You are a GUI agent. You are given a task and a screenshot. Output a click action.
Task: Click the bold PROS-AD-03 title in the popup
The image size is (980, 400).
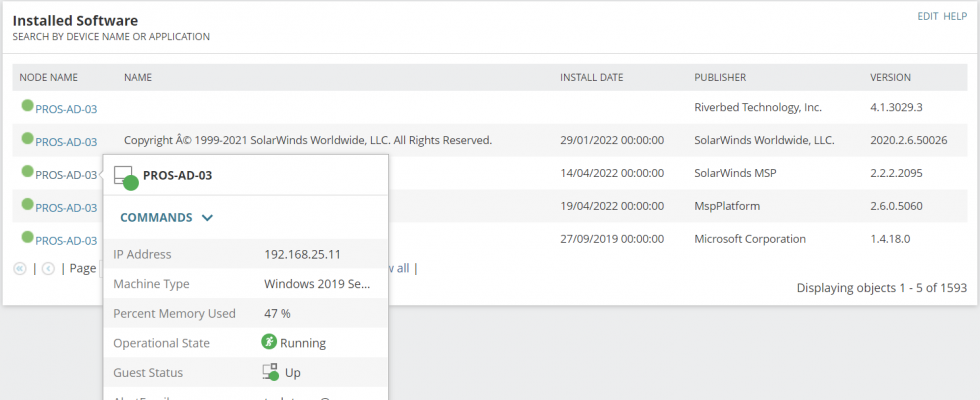[x=178, y=176]
